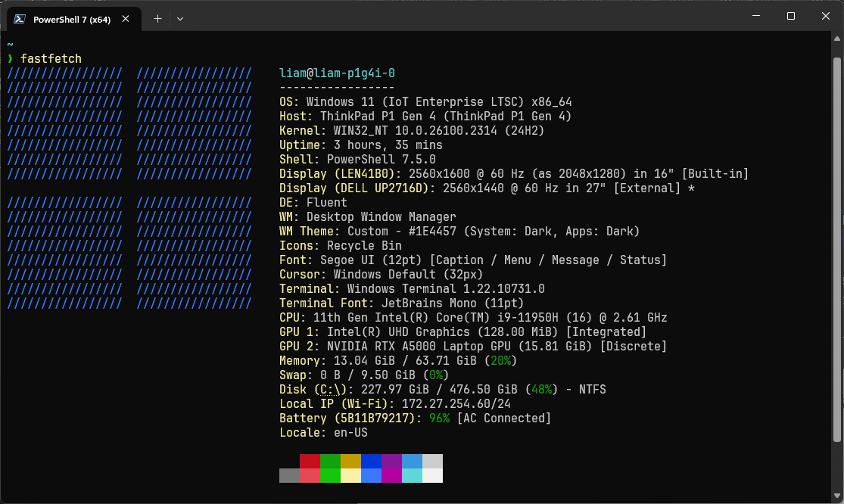Image resolution: width=844 pixels, height=504 pixels.
Task: Select the PowerShell 7 (x64) tab
Action: click(x=74, y=19)
